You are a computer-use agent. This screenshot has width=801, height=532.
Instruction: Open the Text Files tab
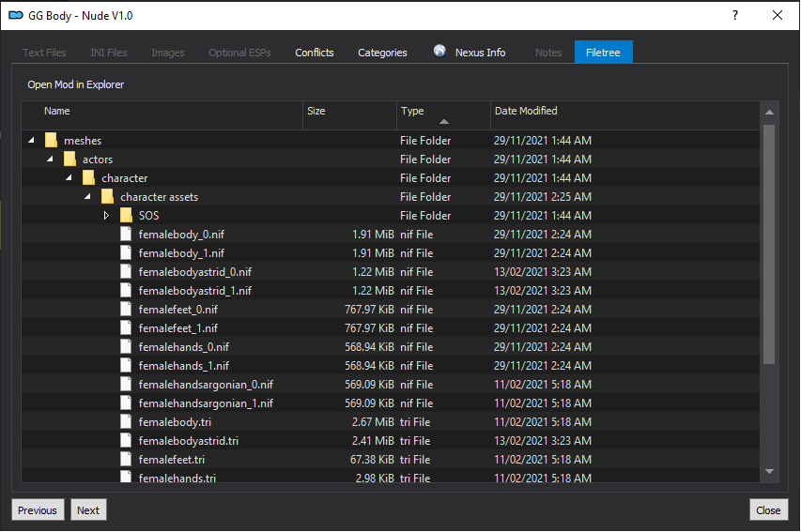pyautogui.click(x=44, y=53)
